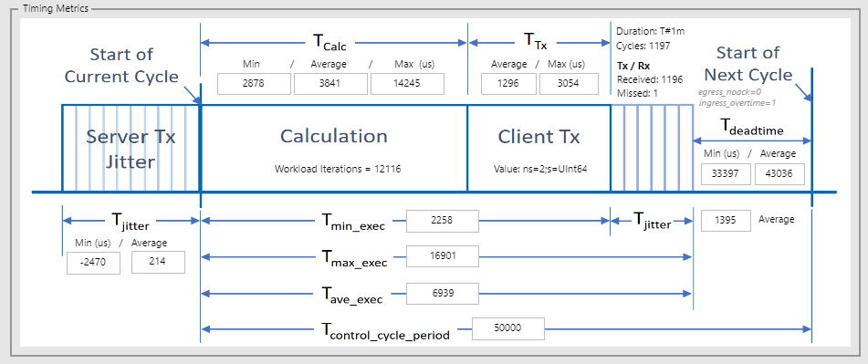Click the 'Start of Current Cycle' label
The width and height of the screenshot is (868, 364).
tap(121, 66)
